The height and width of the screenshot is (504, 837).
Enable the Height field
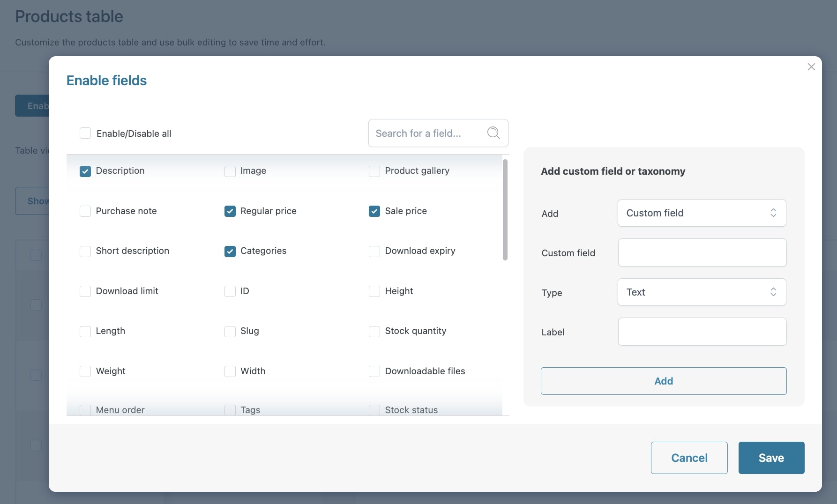pyautogui.click(x=374, y=291)
